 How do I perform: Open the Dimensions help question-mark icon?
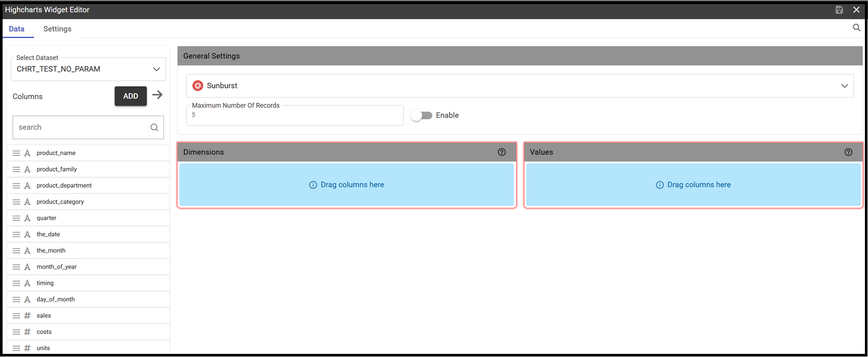point(502,152)
